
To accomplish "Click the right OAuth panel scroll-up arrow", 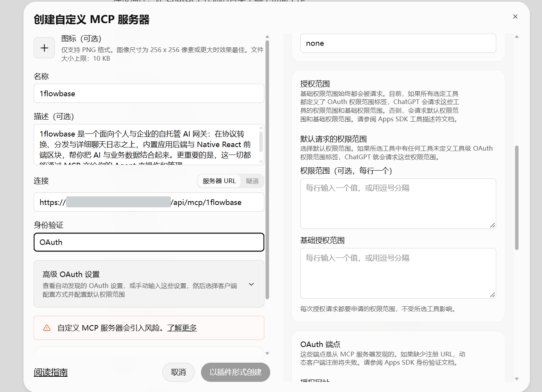I will [517, 36].
